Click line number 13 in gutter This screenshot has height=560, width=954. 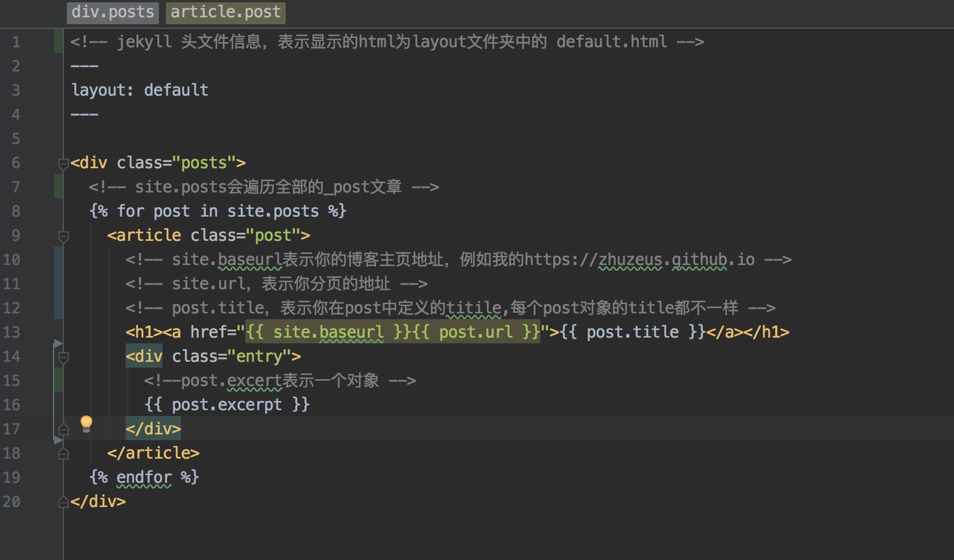12,332
